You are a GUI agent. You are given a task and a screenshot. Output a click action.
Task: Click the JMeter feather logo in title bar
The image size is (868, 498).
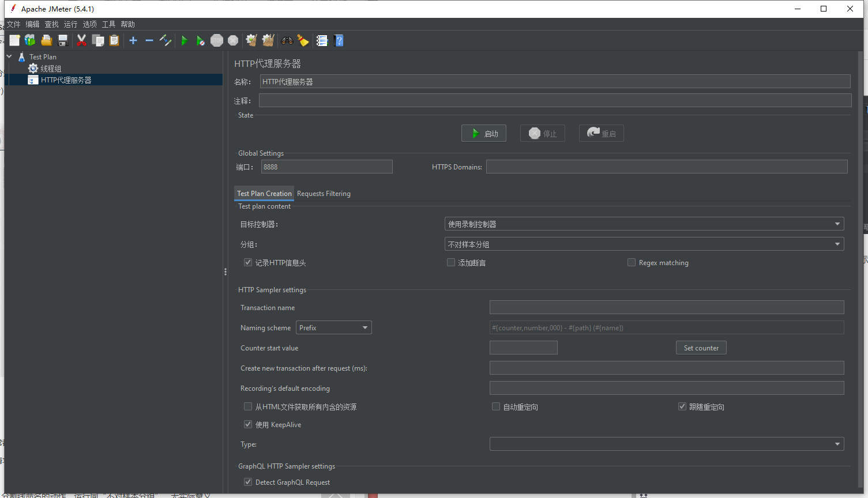pos(13,9)
